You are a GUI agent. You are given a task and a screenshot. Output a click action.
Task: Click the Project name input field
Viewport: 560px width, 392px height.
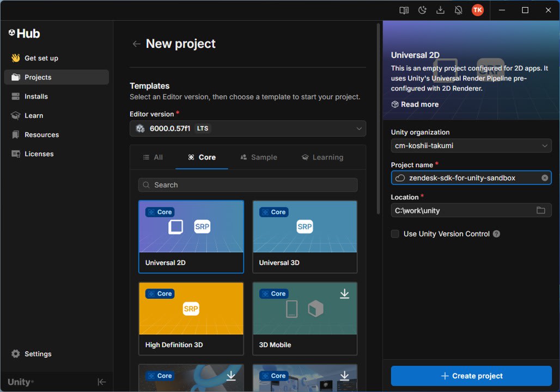pos(471,178)
